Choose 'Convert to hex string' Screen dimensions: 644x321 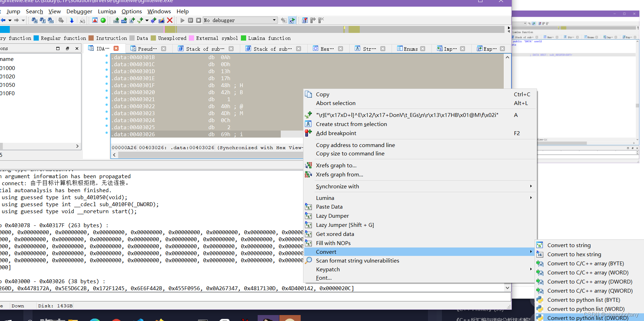pos(589,254)
